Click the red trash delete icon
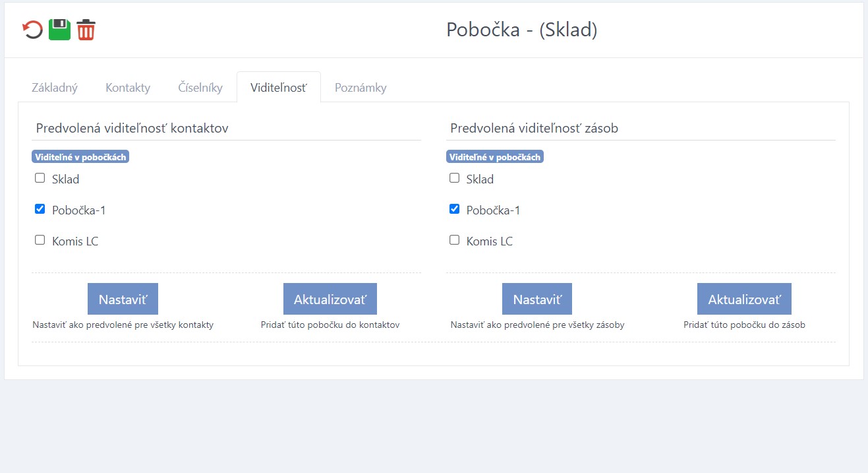The height and width of the screenshot is (473, 868). point(86,30)
